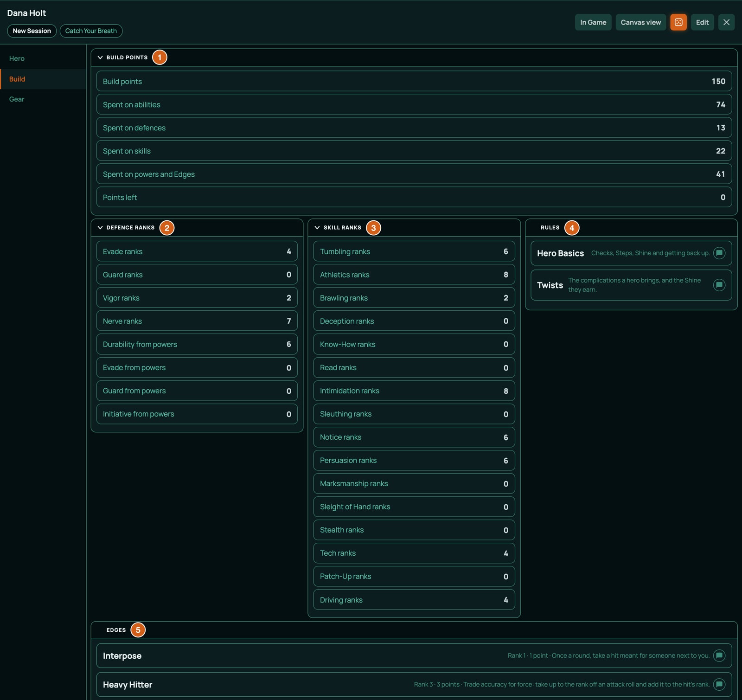Viewport: 742px width, 700px height.
Task: Click the Persuasion ranks row
Action: click(414, 460)
